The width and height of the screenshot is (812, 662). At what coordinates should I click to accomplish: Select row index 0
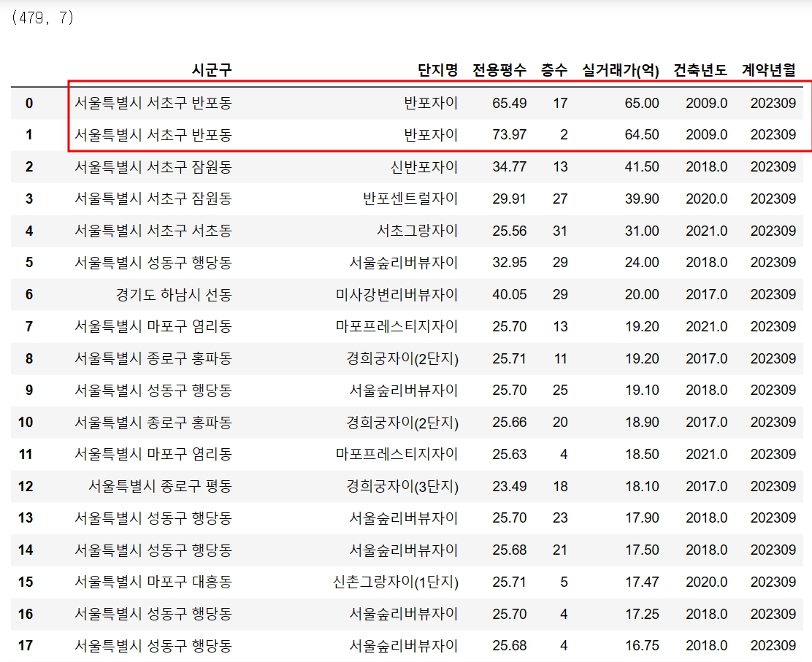tap(29, 103)
